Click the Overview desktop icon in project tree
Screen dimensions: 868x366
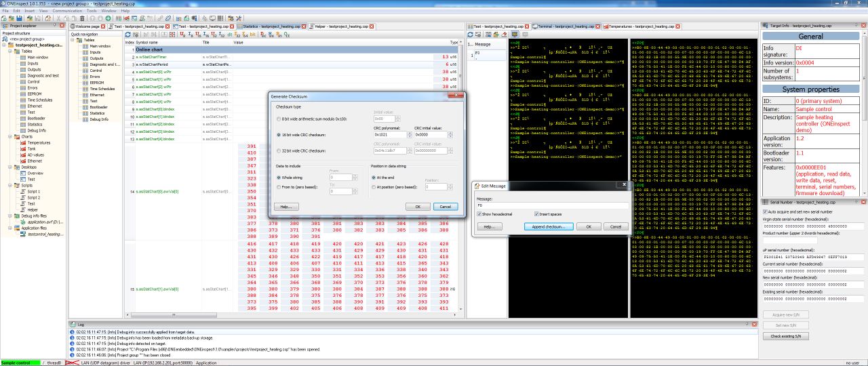click(x=23, y=173)
